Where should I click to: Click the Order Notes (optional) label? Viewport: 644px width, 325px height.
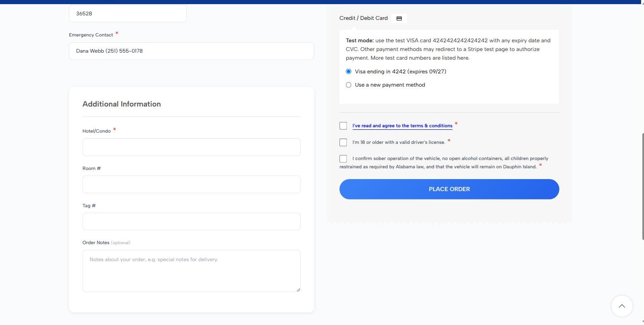tap(106, 243)
